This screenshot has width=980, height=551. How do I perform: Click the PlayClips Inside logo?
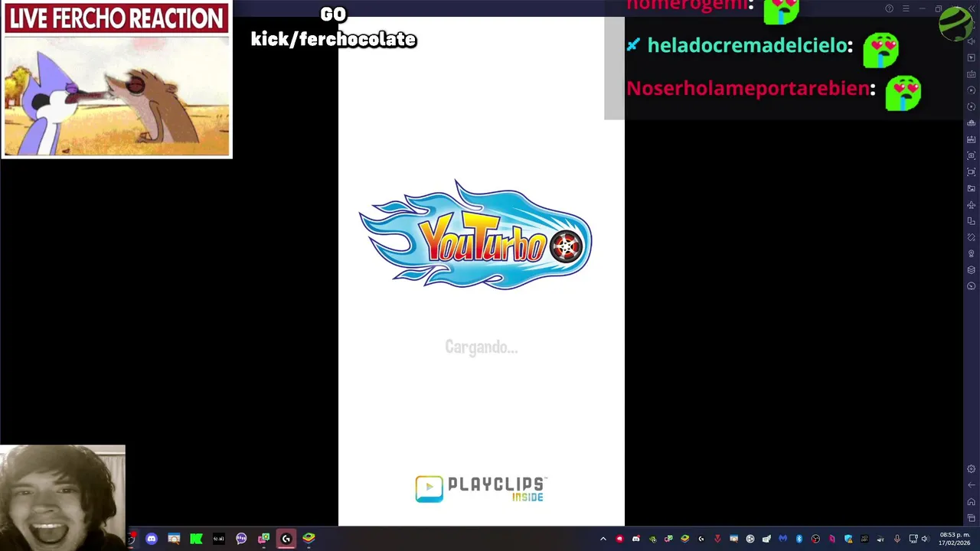coord(481,489)
